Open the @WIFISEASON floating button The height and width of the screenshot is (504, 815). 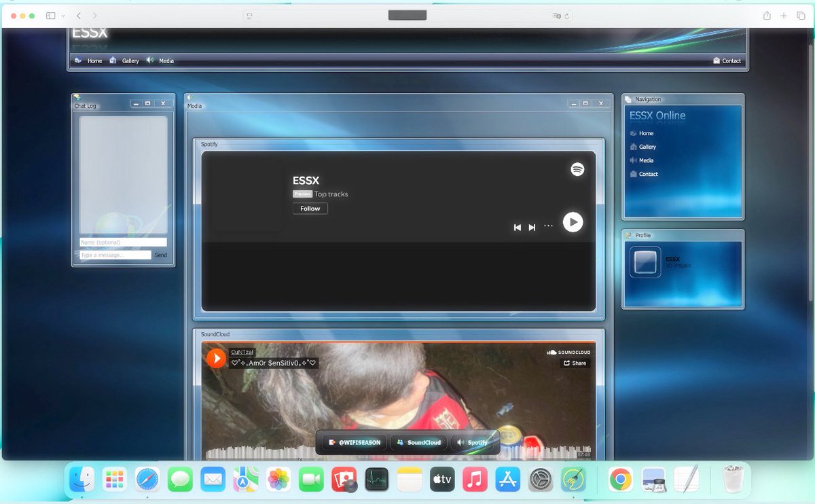(355, 442)
